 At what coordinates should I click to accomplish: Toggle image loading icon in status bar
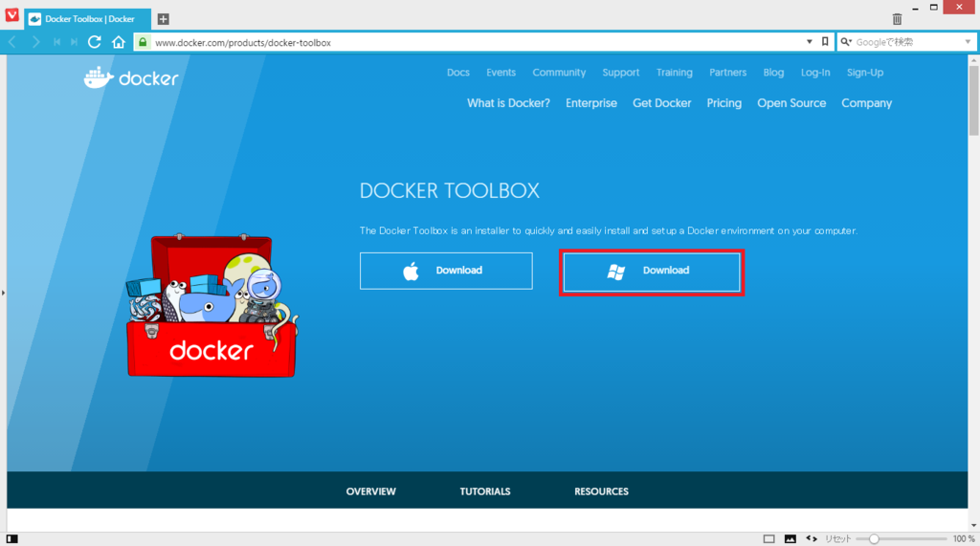click(790, 538)
